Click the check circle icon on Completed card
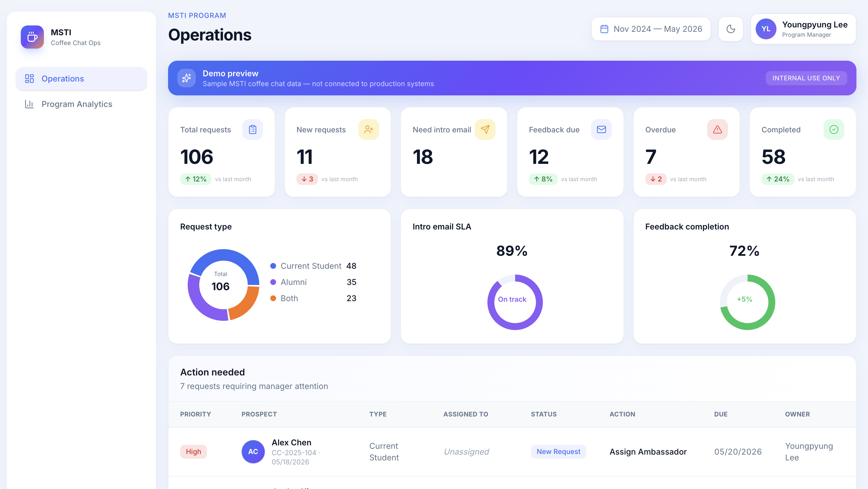This screenshot has width=868, height=489. point(834,129)
